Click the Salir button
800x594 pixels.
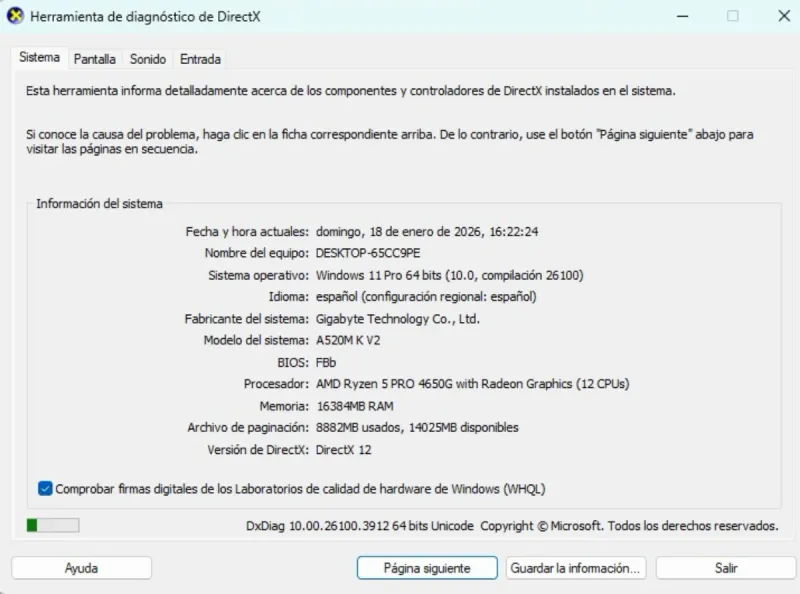point(726,568)
